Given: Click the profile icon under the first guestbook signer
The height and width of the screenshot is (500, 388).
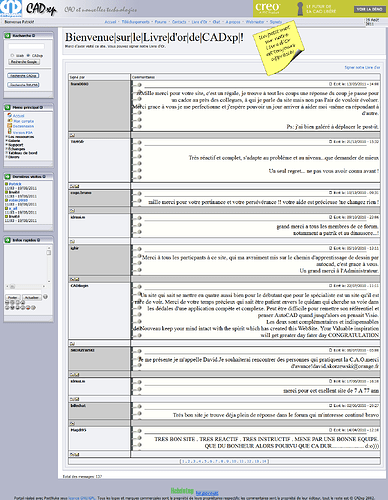Looking at the screenshot, I should [x=72, y=135].
